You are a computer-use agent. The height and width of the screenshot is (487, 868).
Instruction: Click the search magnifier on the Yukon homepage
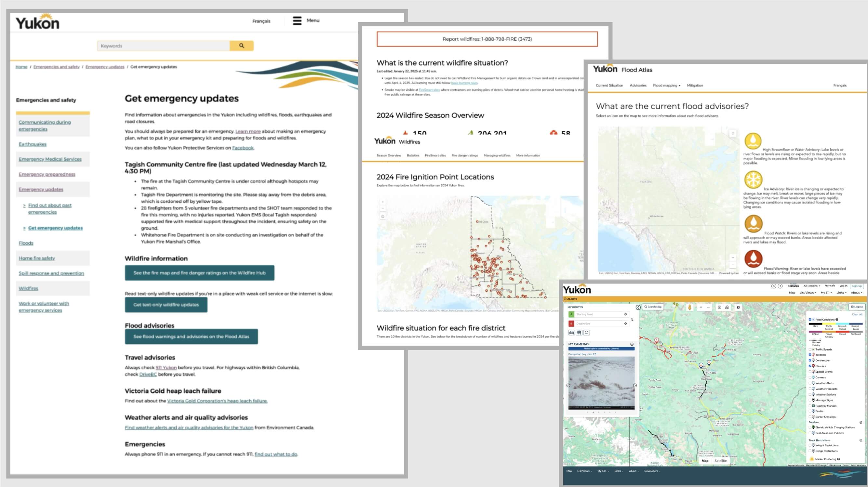tap(241, 46)
